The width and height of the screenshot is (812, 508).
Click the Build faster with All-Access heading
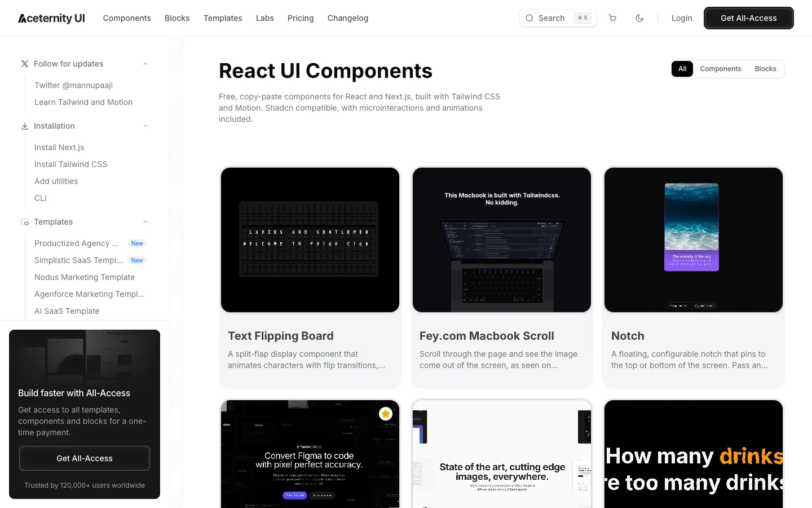tap(74, 393)
